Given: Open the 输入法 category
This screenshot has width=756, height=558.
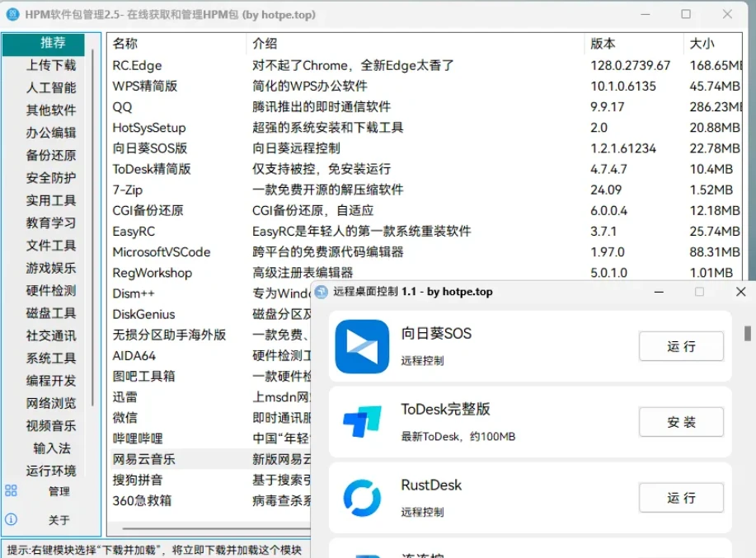Looking at the screenshot, I should tap(49, 448).
